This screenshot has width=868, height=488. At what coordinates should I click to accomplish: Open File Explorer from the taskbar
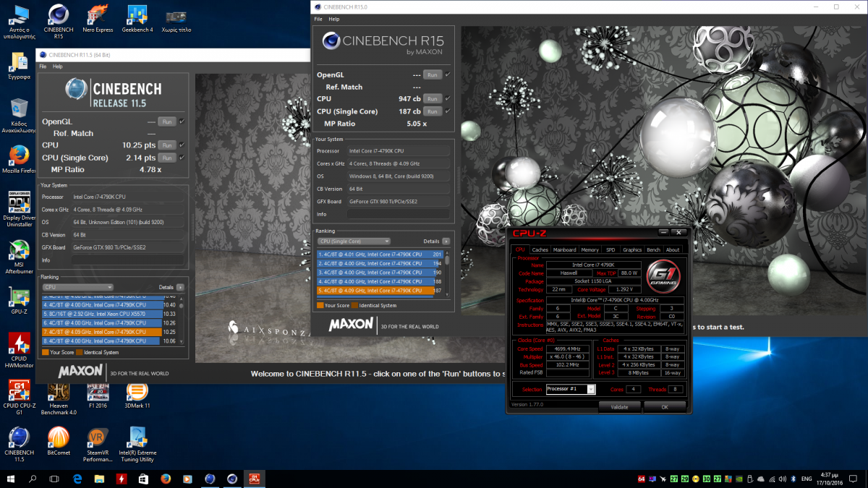click(99, 478)
